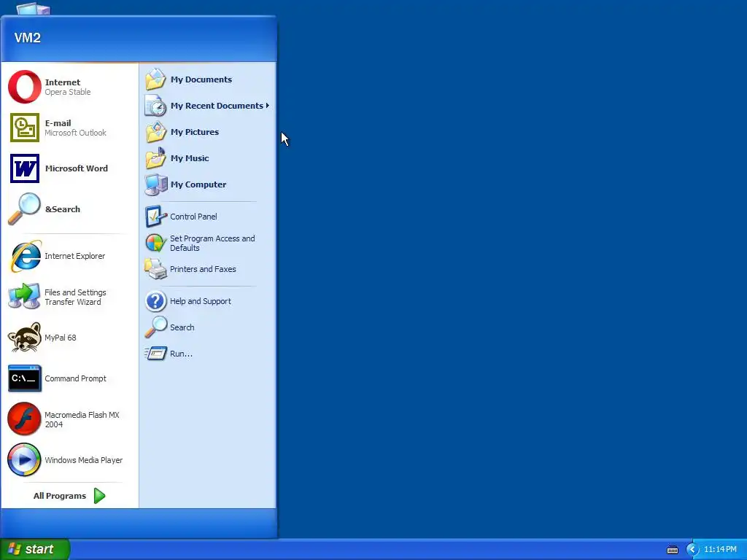Expand hidden tray icons with the arrow

point(692,550)
